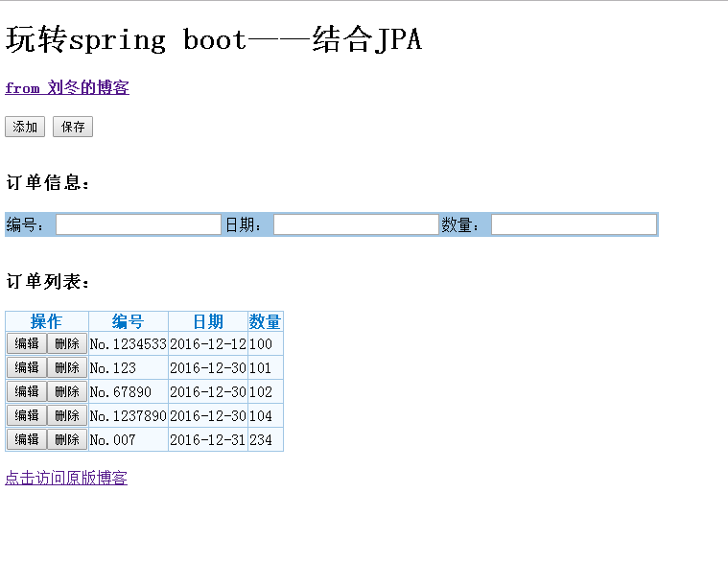
Task: Select quantity cell 104
Action: pos(265,416)
